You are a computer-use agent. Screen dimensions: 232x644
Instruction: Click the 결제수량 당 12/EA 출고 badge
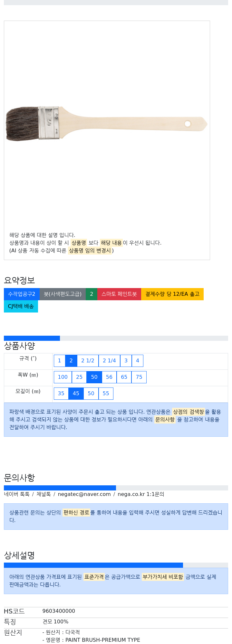(172, 294)
